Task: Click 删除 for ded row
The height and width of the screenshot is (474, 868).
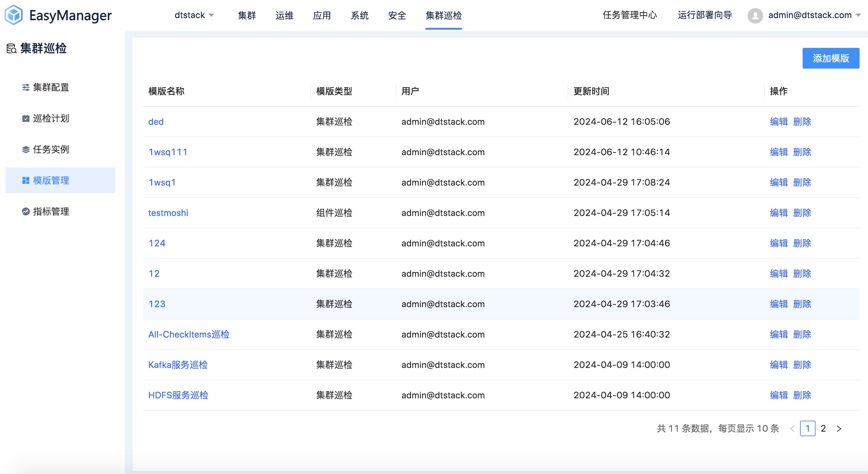Action: (802, 122)
